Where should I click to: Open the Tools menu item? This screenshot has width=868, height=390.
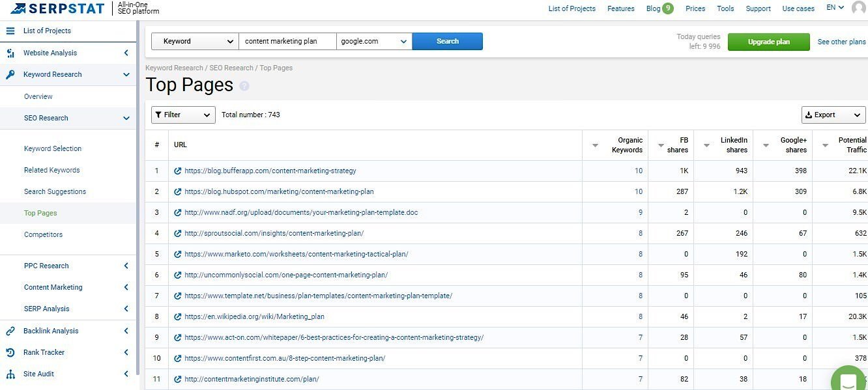pyautogui.click(x=725, y=8)
